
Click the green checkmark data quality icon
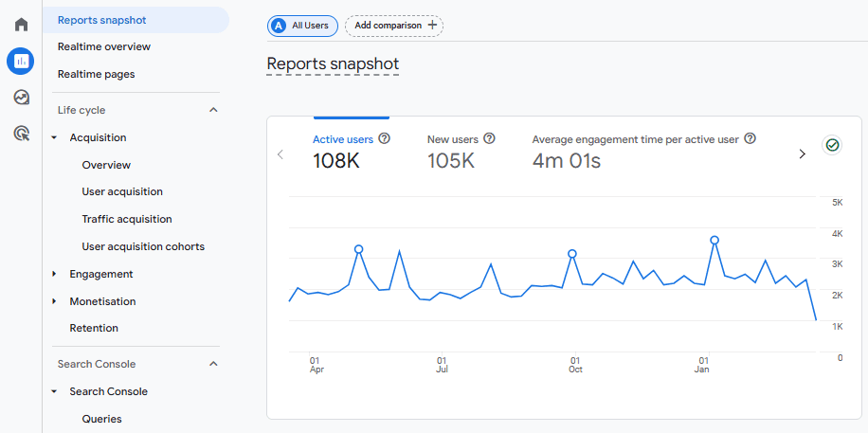[832, 145]
